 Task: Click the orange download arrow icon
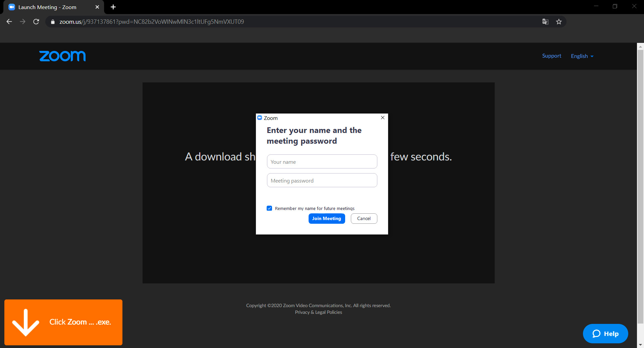coord(26,322)
